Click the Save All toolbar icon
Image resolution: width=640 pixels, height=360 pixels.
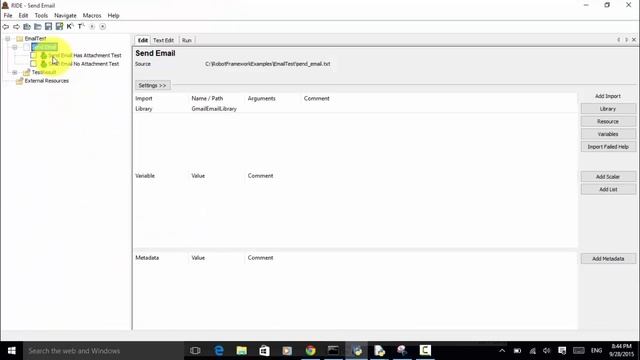(59, 27)
